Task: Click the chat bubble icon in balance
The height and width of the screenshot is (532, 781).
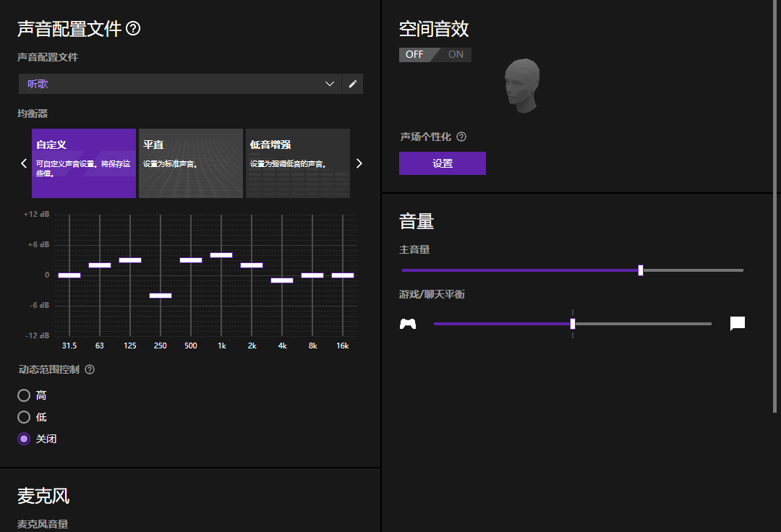Action: pyautogui.click(x=738, y=324)
